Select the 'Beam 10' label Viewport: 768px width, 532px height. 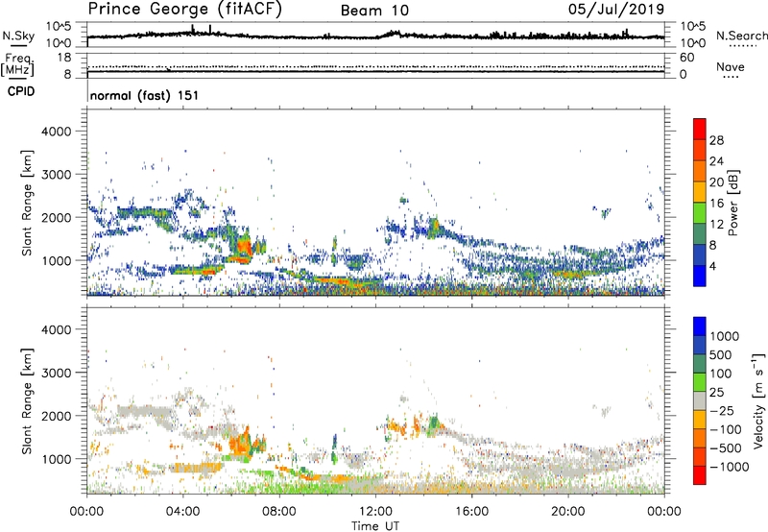pyautogui.click(x=374, y=11)
